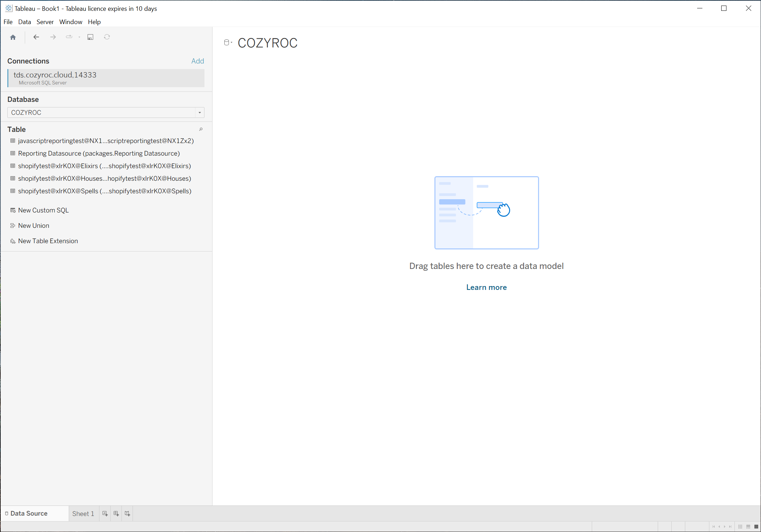Select the Reporting Datasource table
Screen dimensions: 761x532
tap(99, 153)
